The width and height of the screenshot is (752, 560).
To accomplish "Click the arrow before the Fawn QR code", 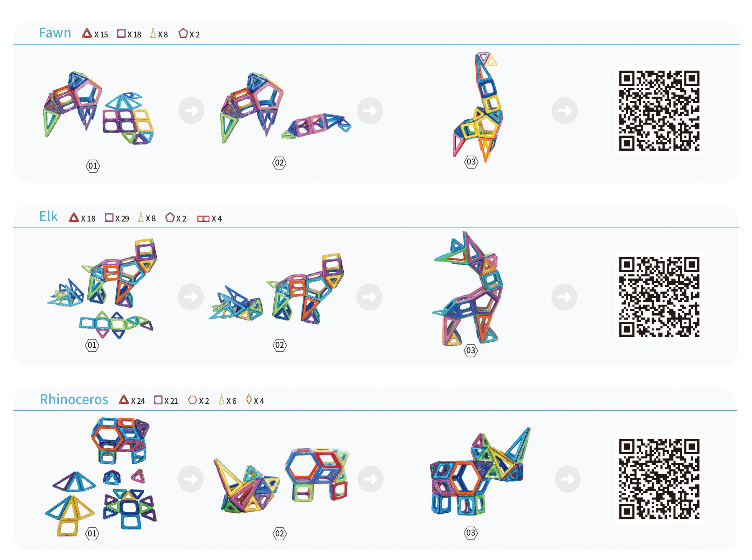I will [565, 111].
